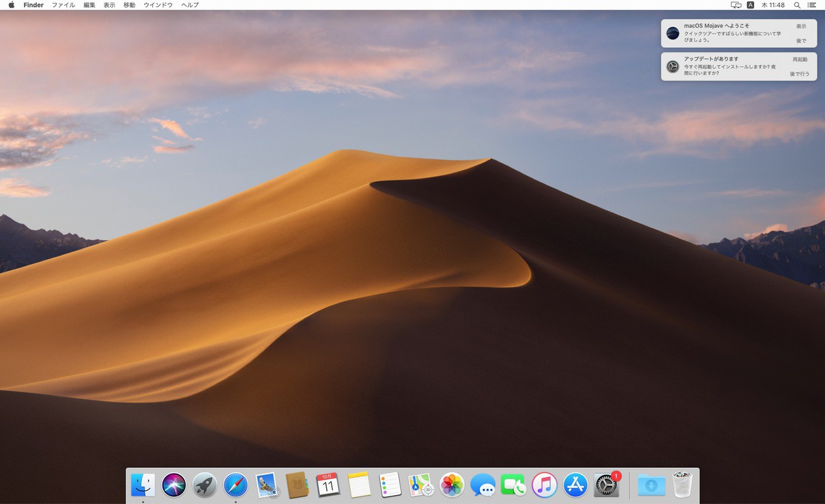Open the App Store icon

tap(576, 485)
